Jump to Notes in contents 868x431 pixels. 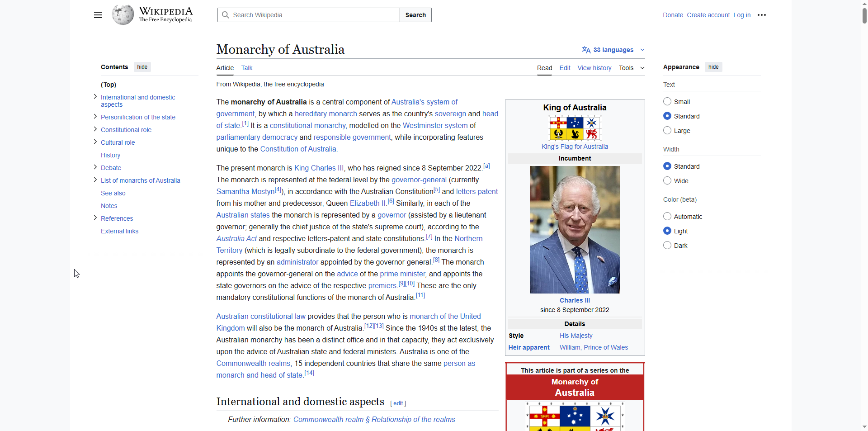pyautogui.click(x=109, y=206)
